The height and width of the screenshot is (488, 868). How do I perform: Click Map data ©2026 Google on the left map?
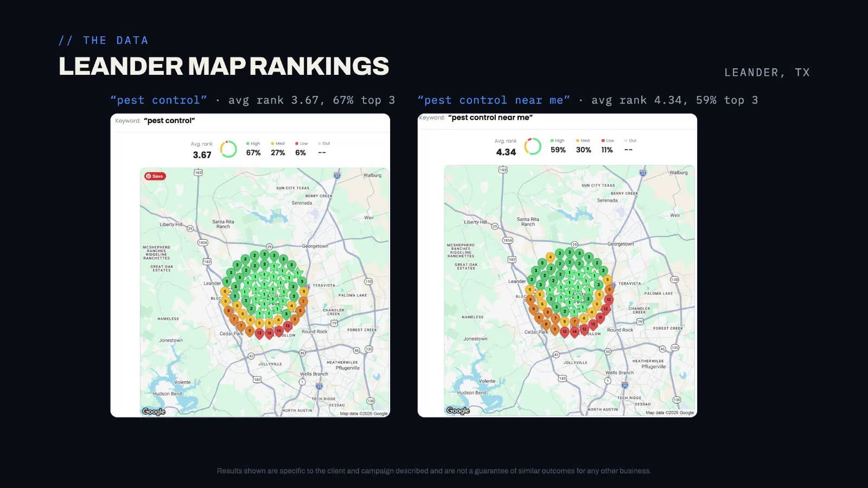(364, 414)
